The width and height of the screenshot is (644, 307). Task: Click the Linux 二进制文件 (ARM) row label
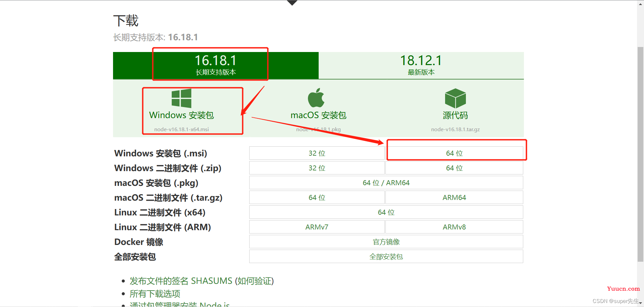(163, 227)
